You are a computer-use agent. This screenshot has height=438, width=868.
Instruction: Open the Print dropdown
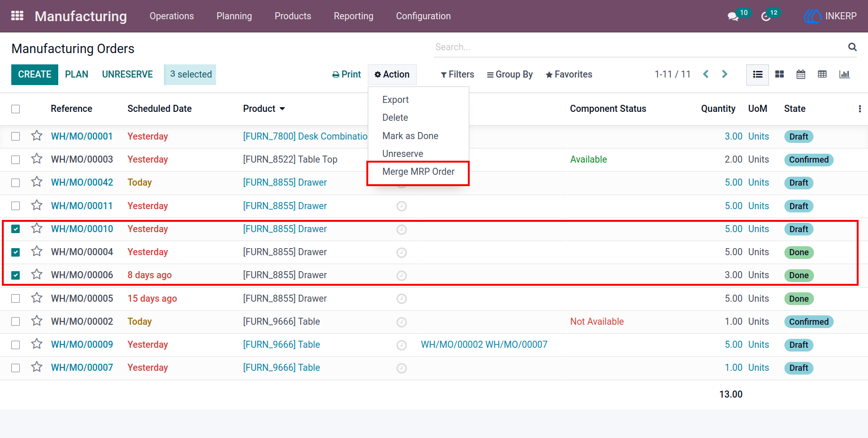[347, 74]
